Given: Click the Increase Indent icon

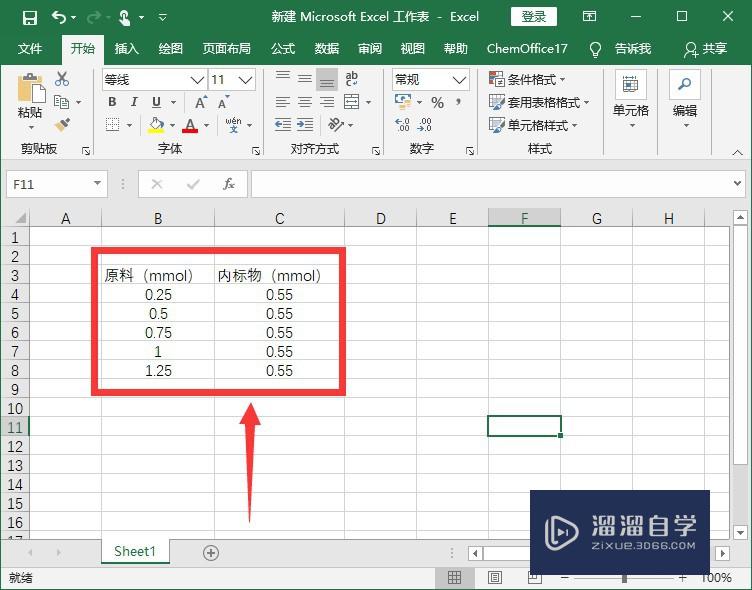Looking at the screenshot, I should pos(305,125).
